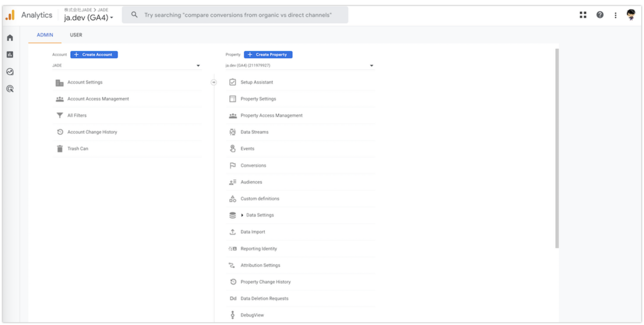This screenshot has width=644, height=325.
Task: Open the Explore icon in left sidebar
Action: (10, 71)
